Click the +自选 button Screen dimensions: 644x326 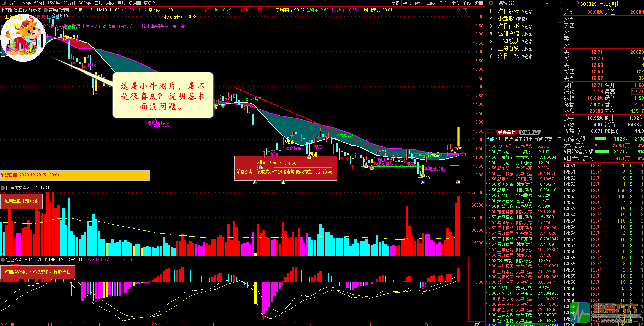[x=467, y=3]
